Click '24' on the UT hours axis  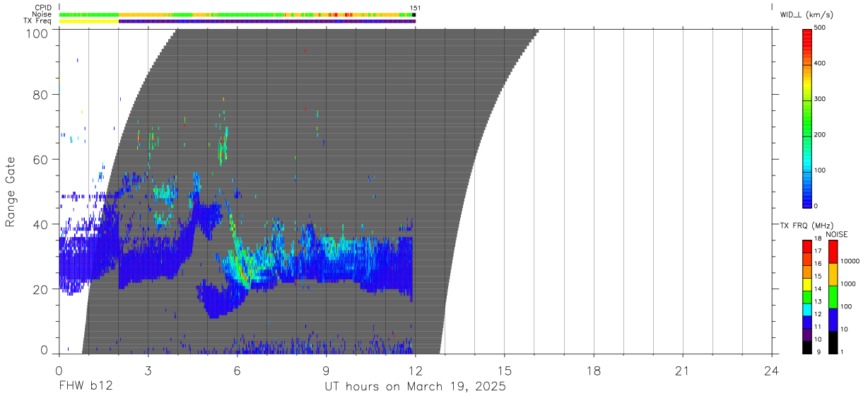click(x=772, y=370)
